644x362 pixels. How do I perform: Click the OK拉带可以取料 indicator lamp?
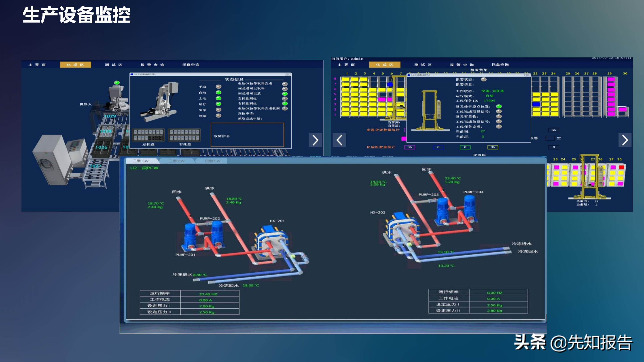285,89
